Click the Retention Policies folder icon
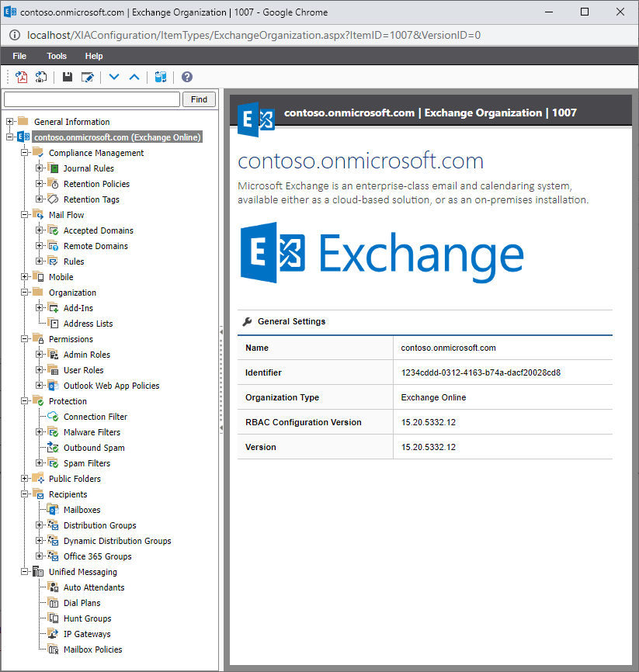Screen dimensions: 639x672 (53, 183)
